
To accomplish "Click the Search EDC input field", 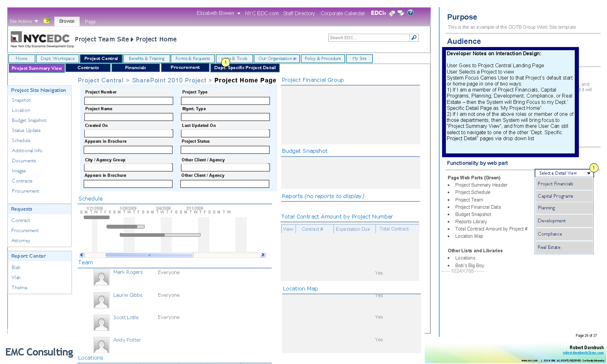I will tap(368, 38).
